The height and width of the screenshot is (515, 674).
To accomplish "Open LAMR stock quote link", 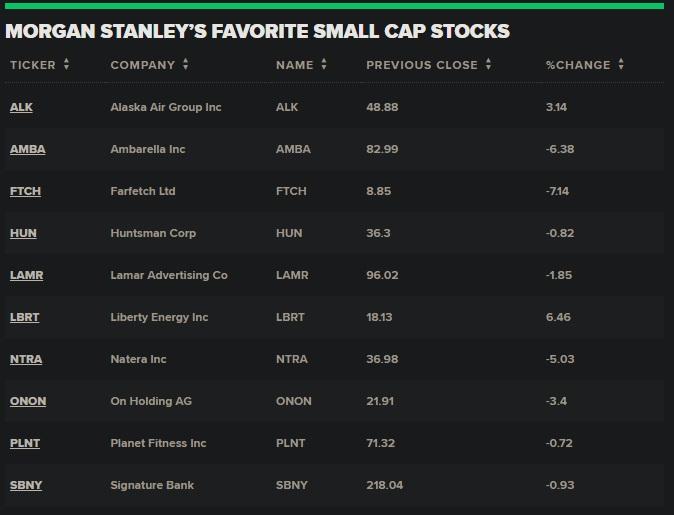I will (26, 275).
